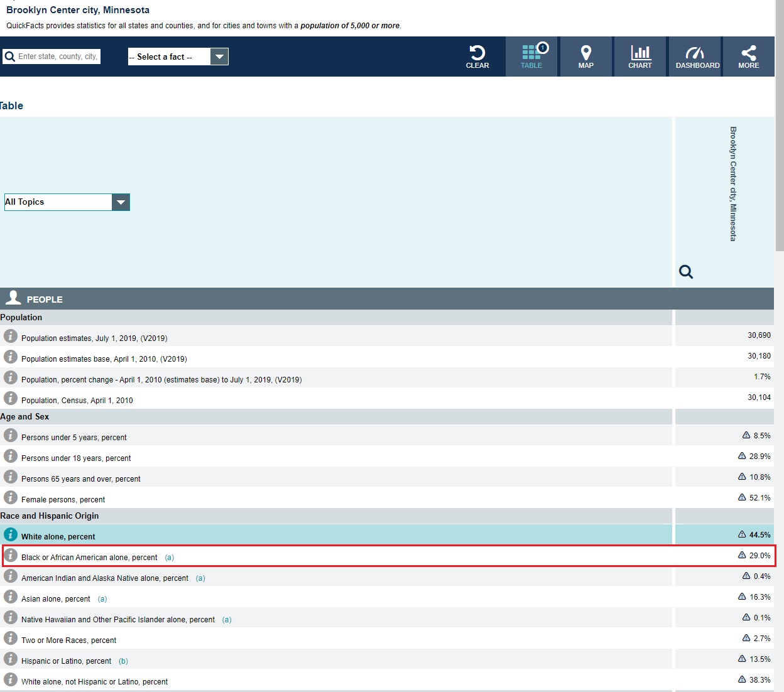This screenshot has height=692, width=784.
Task: Click the search magnifier in the geography box
Action: click(x=10, y=57)
